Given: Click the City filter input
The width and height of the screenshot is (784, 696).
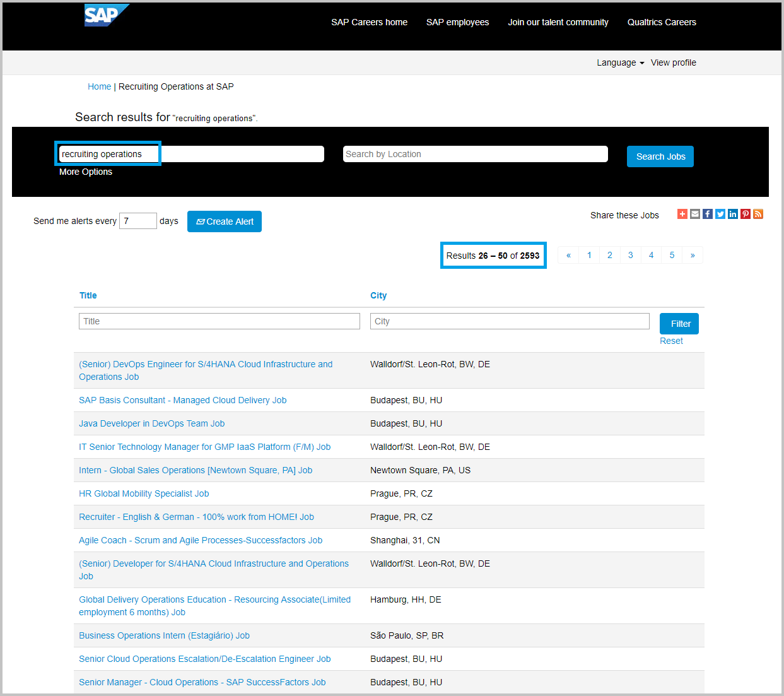Looking at the screenshot, I should click(x=510, y=321).
